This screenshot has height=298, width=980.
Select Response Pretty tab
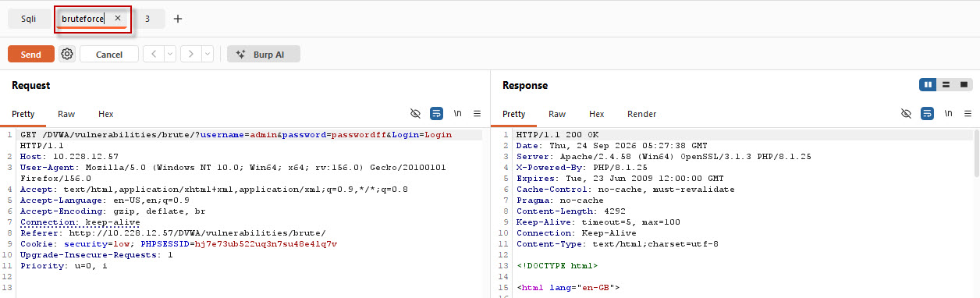[514, 114]
